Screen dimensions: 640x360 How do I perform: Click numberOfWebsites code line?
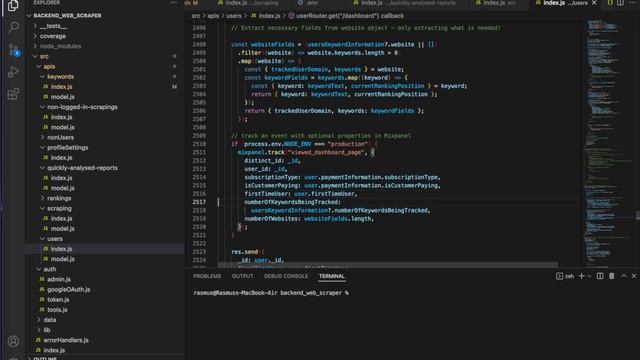tap(309, 219)
